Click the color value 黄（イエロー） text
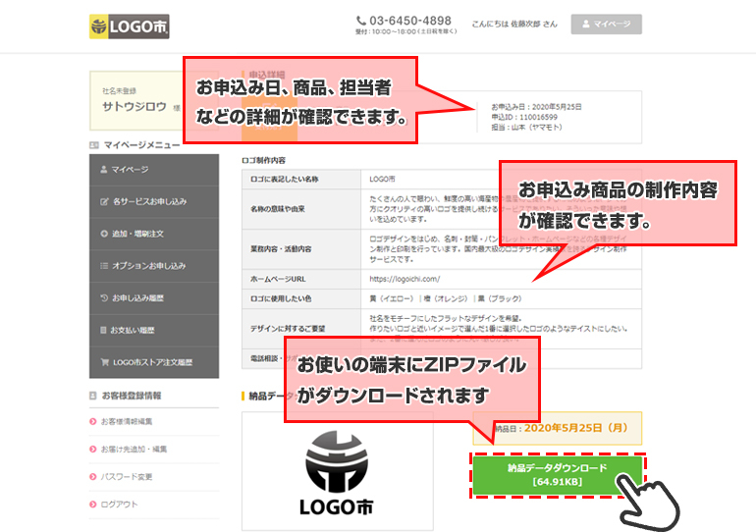756x532 pixels. pos(392,298)
